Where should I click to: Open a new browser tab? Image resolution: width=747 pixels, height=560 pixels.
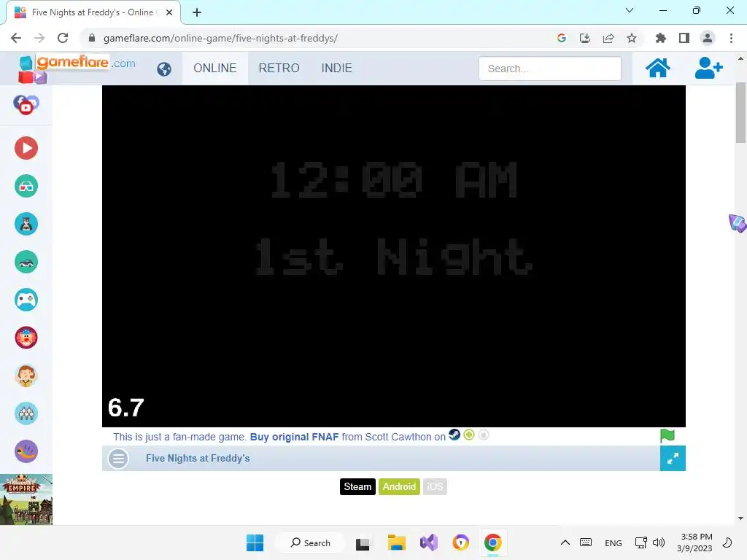coord(197,12)
